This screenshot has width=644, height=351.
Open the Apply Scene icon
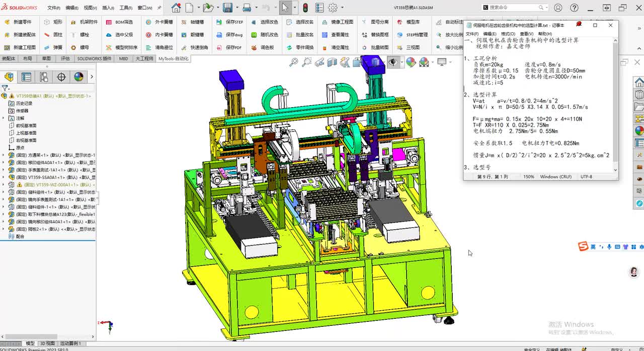point(424,62)
